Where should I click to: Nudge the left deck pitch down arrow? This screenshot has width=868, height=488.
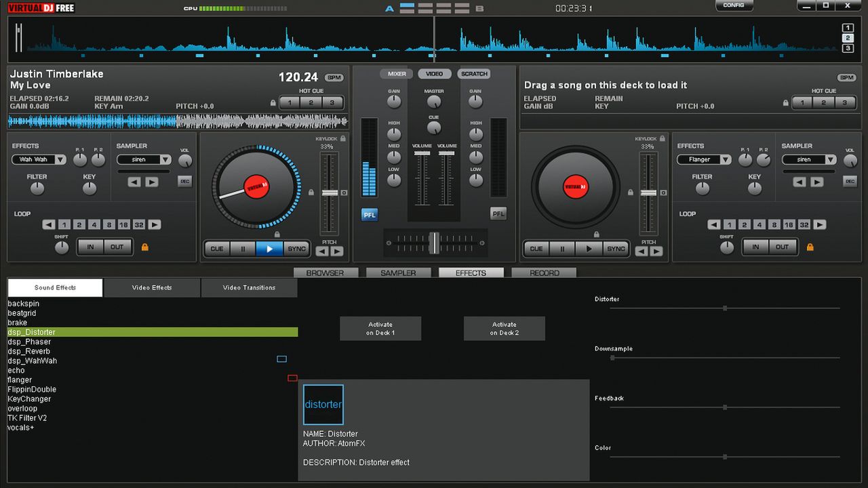[322, 251]
